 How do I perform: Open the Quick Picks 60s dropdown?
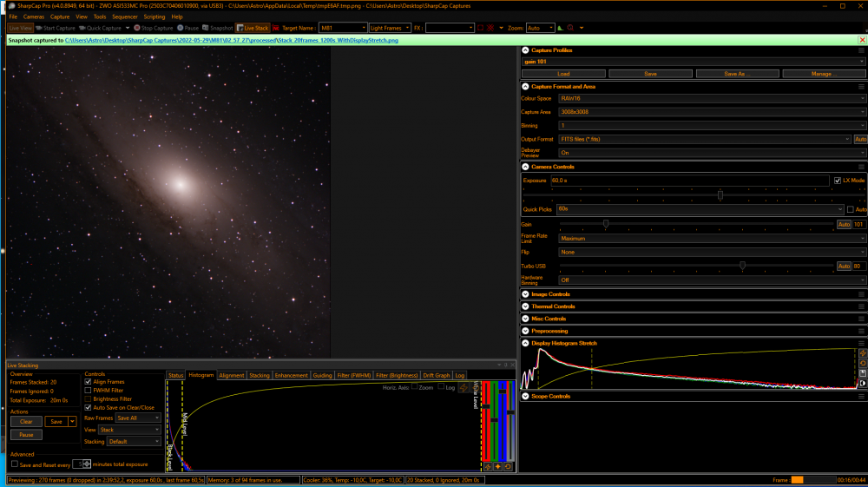700,209
